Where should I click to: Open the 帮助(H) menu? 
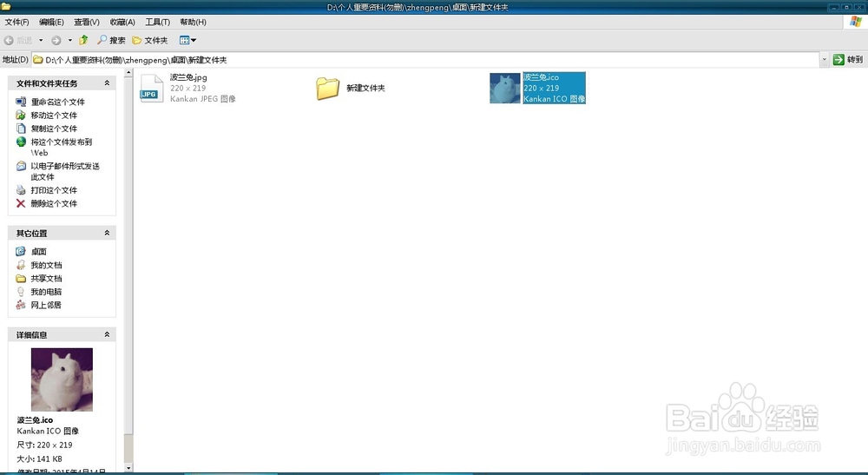(x=193, y=23)
